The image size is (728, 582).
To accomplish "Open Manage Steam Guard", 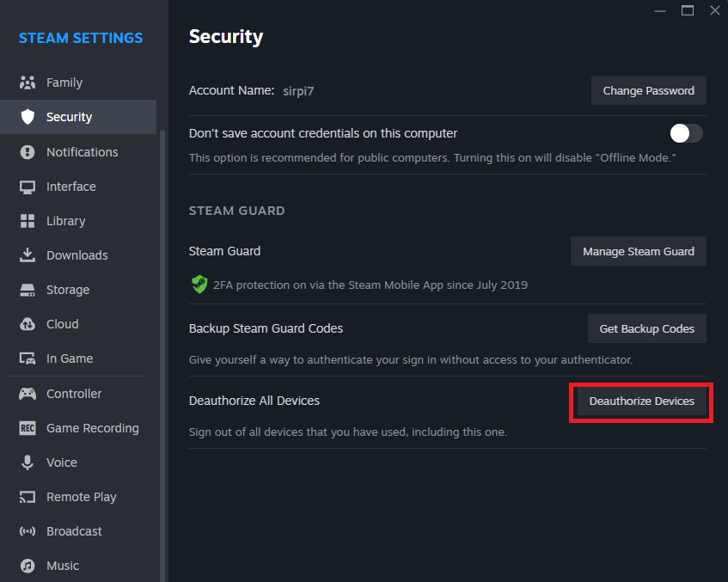I will (x=639, y=251).
